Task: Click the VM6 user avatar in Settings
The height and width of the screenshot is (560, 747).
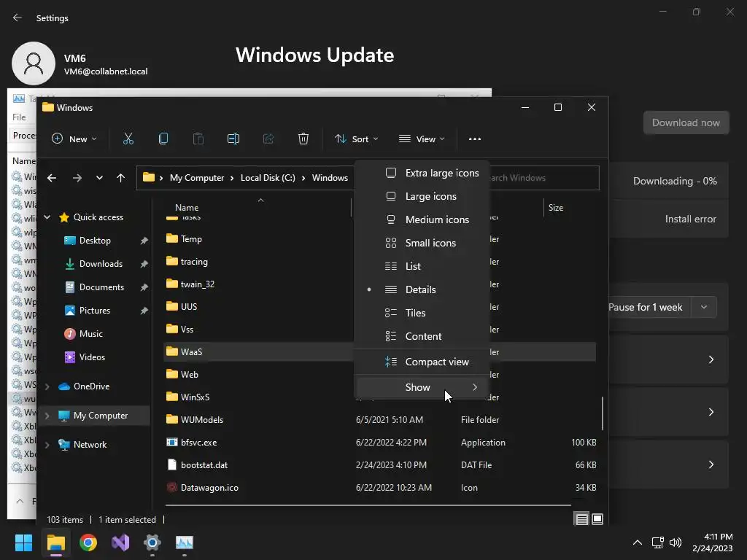Action: (34, 63)
